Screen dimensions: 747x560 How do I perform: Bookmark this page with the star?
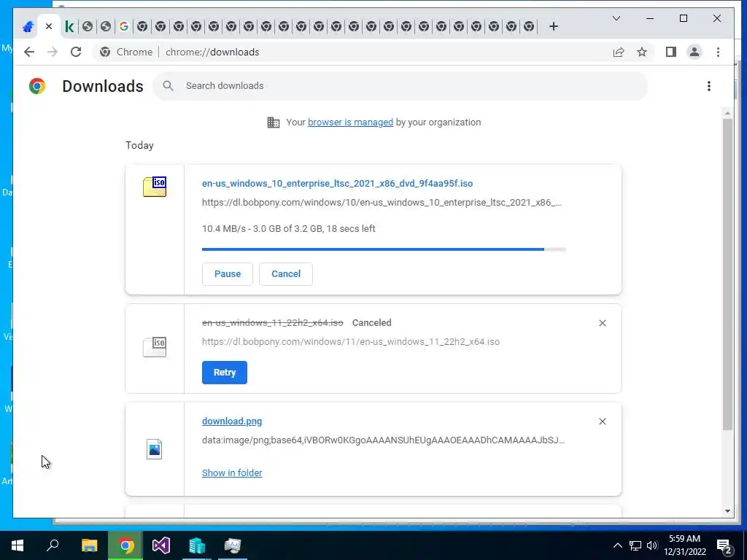tap(642, 52)
